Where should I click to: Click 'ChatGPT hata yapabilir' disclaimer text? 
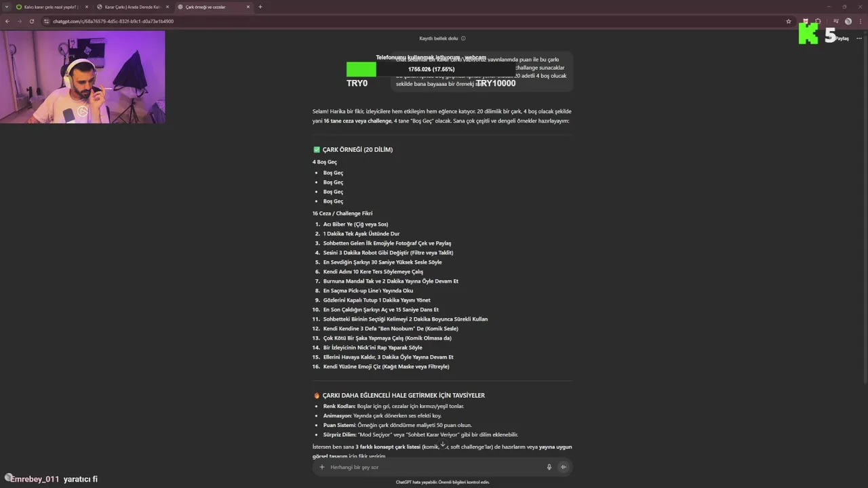pyautogui.click(x=443, y=482)
